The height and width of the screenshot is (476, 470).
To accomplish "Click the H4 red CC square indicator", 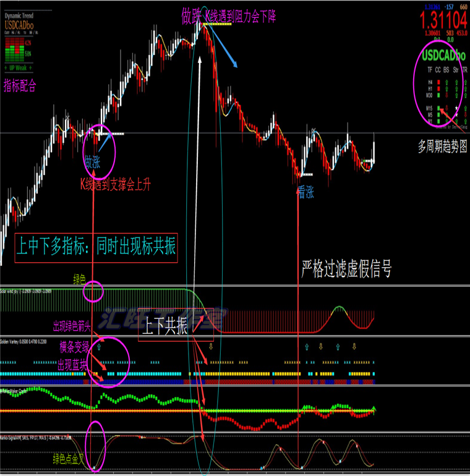I will point(438,82).
